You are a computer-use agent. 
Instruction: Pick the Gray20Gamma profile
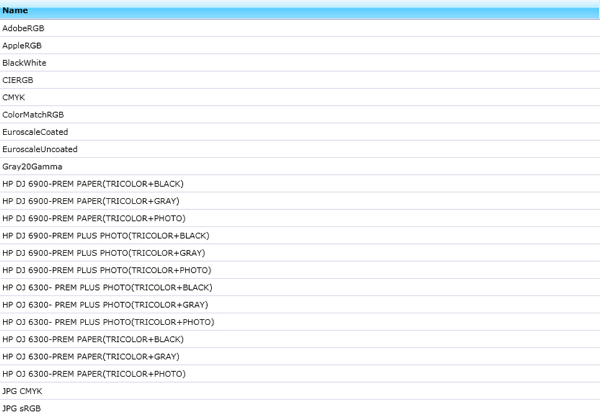(x=30, y=166)
